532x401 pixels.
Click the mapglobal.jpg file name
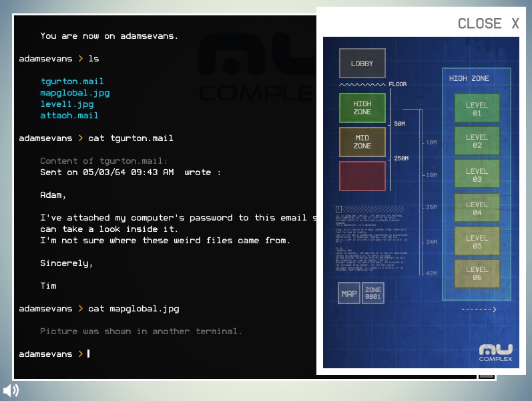[75, 93]
